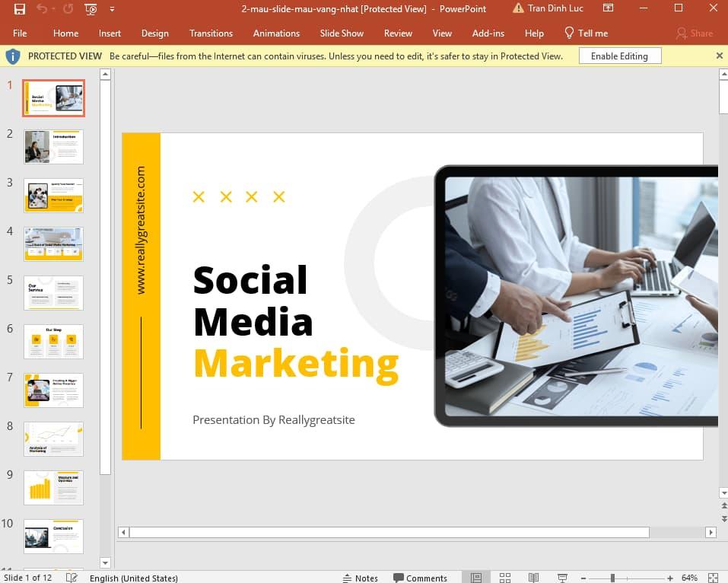Image resolution: width=728 pixels, height=583 pixels.
Task: Expand the Undo dropdown arrow
Action: (x=53, y=8)
